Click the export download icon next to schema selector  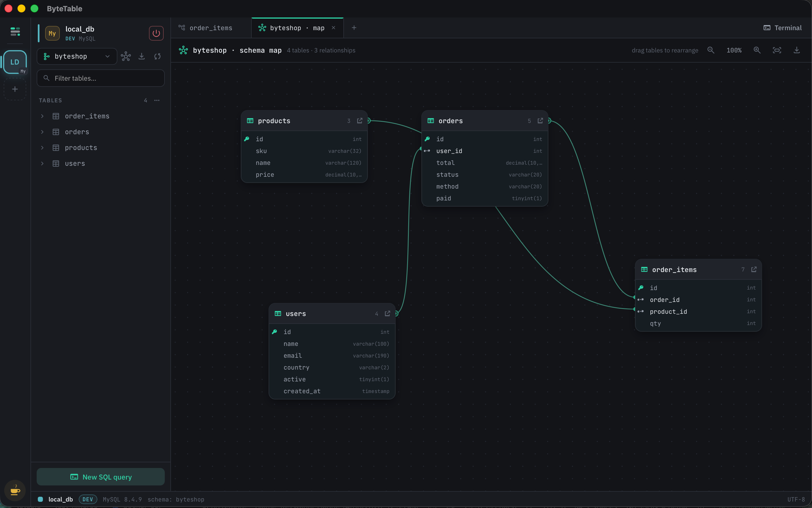click(x=142, y=56)
